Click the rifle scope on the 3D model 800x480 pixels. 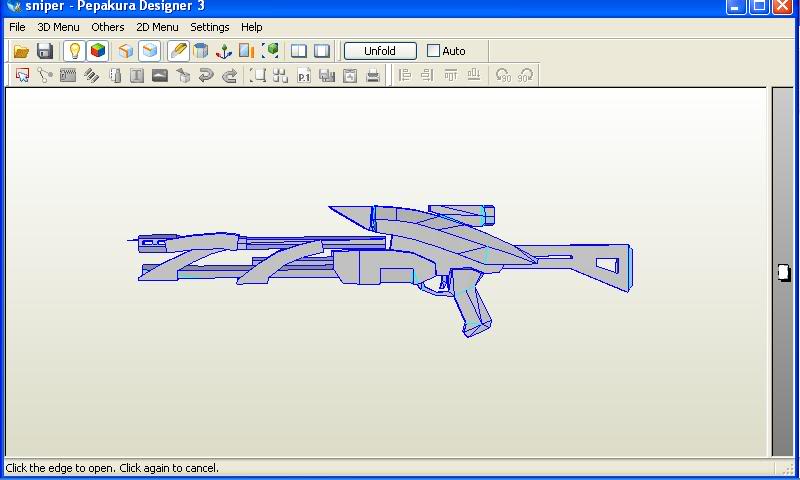[462, 214]
